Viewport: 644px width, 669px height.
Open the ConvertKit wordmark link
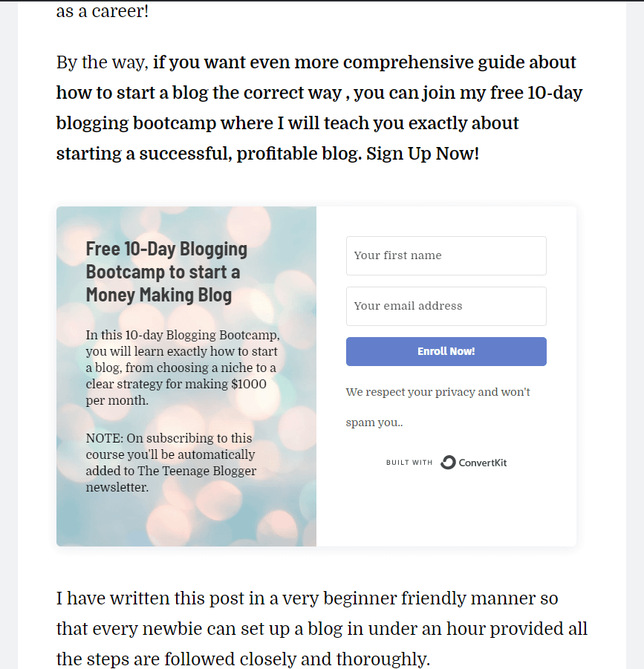(x=483, y=463)
